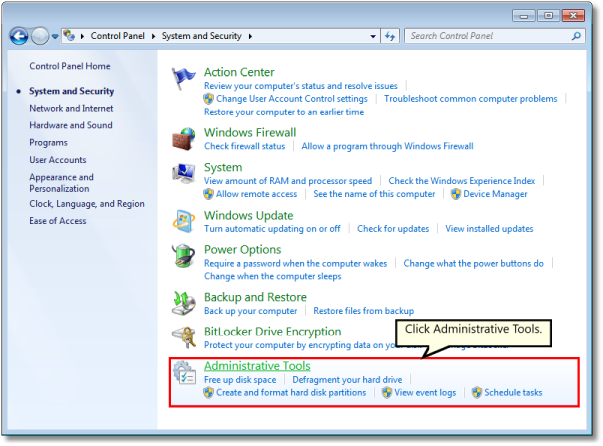The image size is (603, 446).
Task: Click the Windows Firewall brick wall icon
Action: [x=183, y=139]
